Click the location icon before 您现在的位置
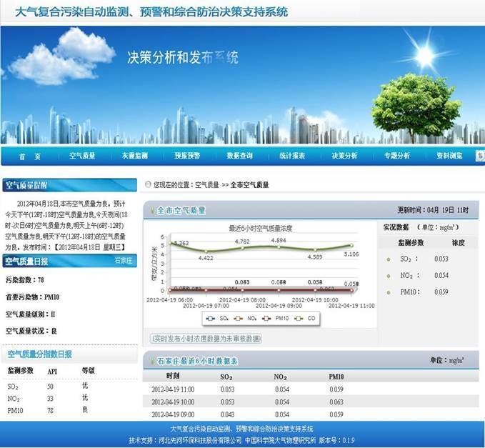485x448 pixels. [x=148, y=184]
